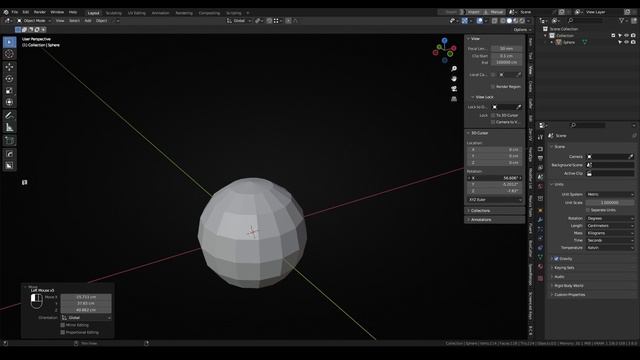Open the Global transform orientation dropdown
640x360 pixels.
click(x=239, y=20)
